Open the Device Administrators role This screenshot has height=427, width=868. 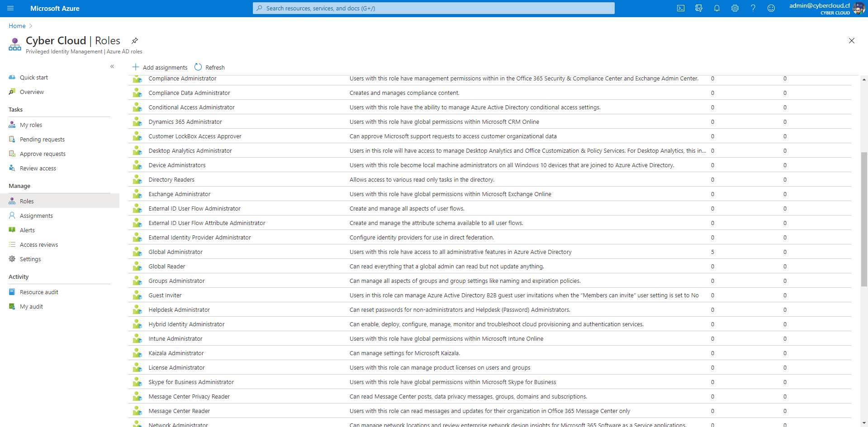[x=177, y=165]
